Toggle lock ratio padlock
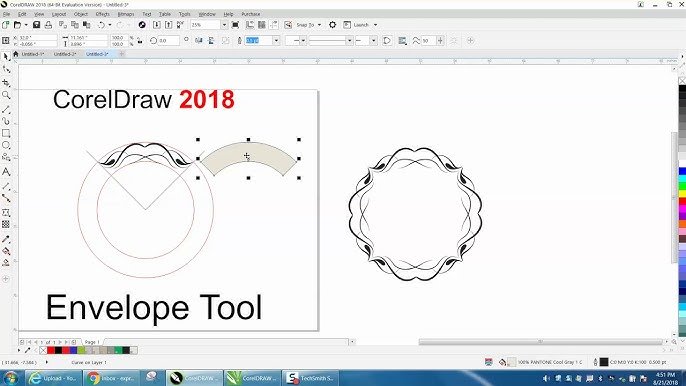Viewport: 686px width, 386px height. (x=140, y=41)
